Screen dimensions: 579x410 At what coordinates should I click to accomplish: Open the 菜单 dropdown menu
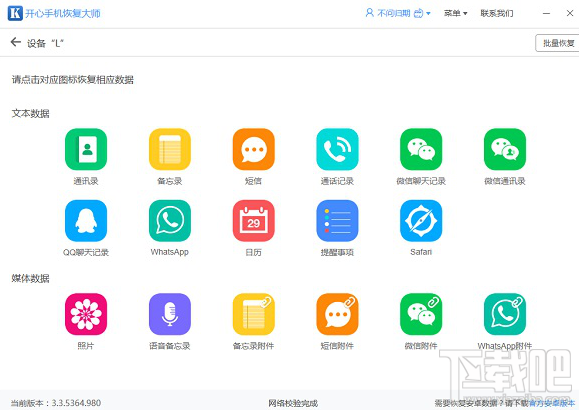(456, 13)
